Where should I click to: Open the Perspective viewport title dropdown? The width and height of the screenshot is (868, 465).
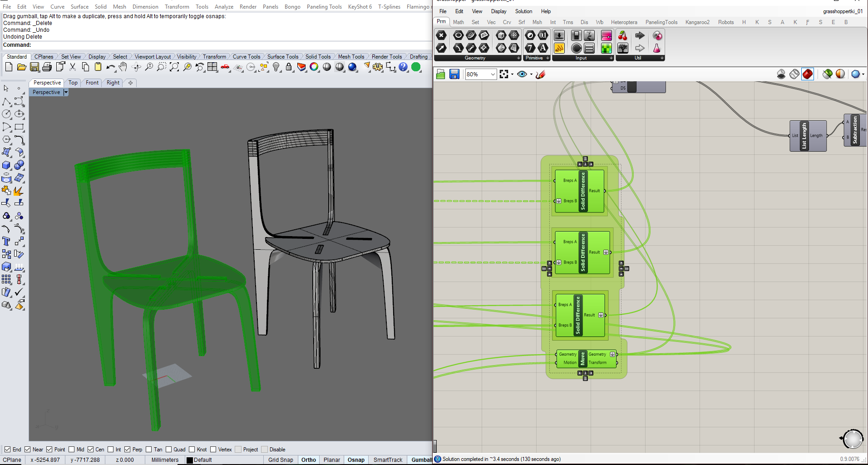(66, 92)
